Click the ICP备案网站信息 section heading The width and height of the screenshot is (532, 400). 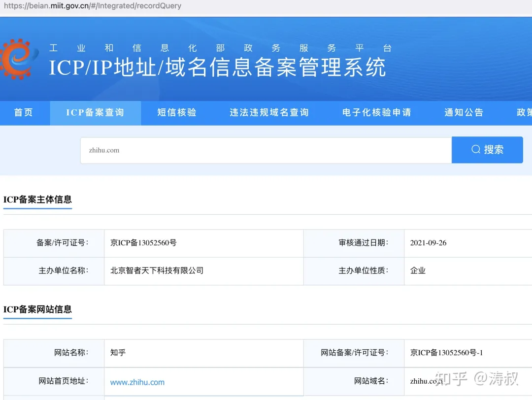(x=37, y=309)
